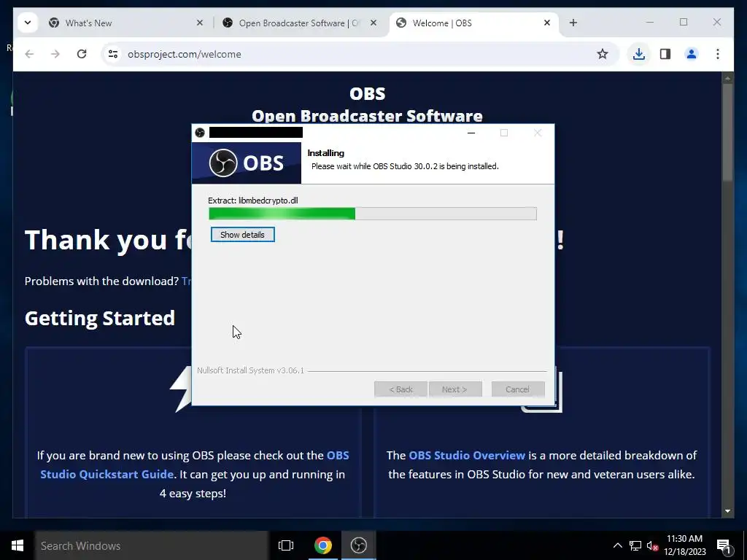Click the < Back button in installer

pos(400,389)
